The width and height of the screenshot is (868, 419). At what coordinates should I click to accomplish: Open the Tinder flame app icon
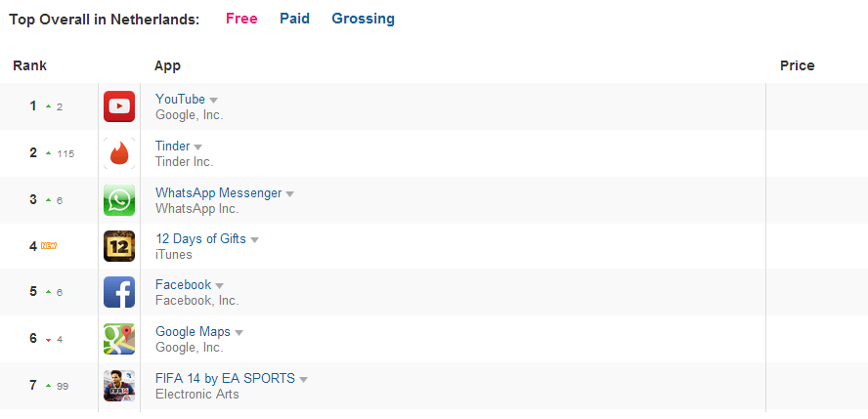point(119,153)
